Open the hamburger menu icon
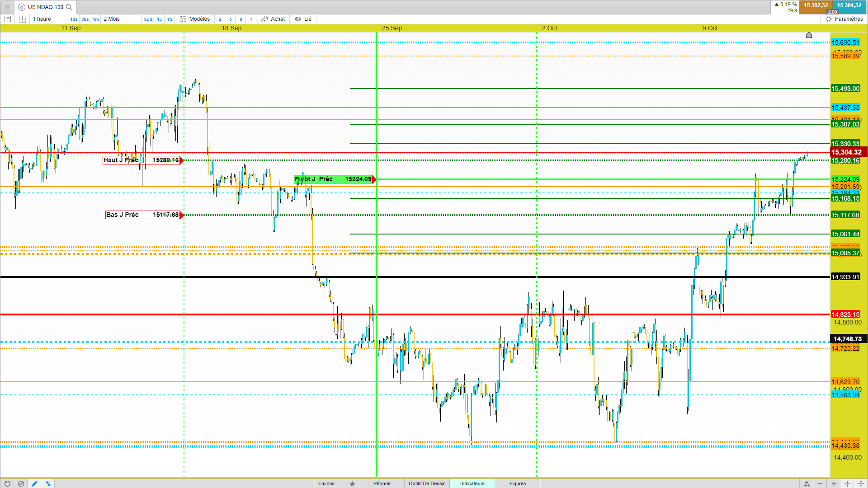 point(7,7)
